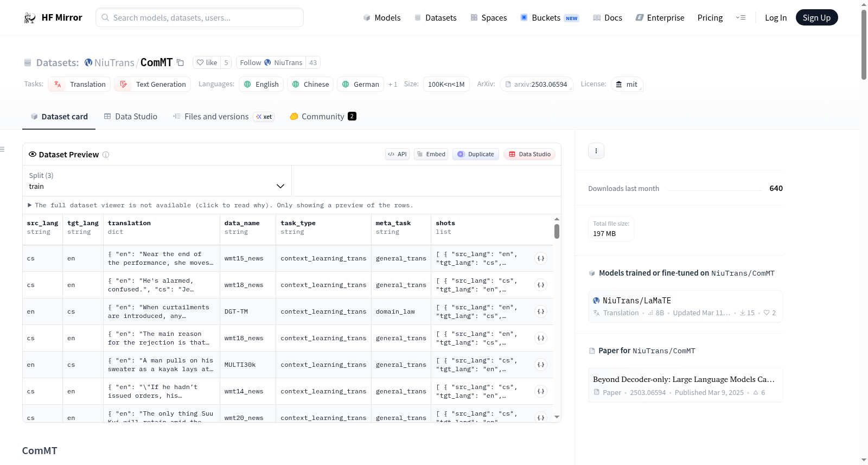Click the dataset table vertical scrollbar

[557, 232]
